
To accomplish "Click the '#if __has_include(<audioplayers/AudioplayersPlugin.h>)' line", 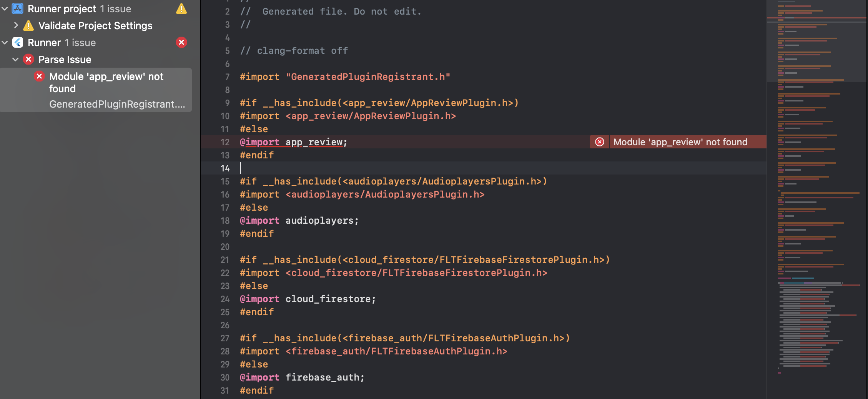I will coord(393,181).
